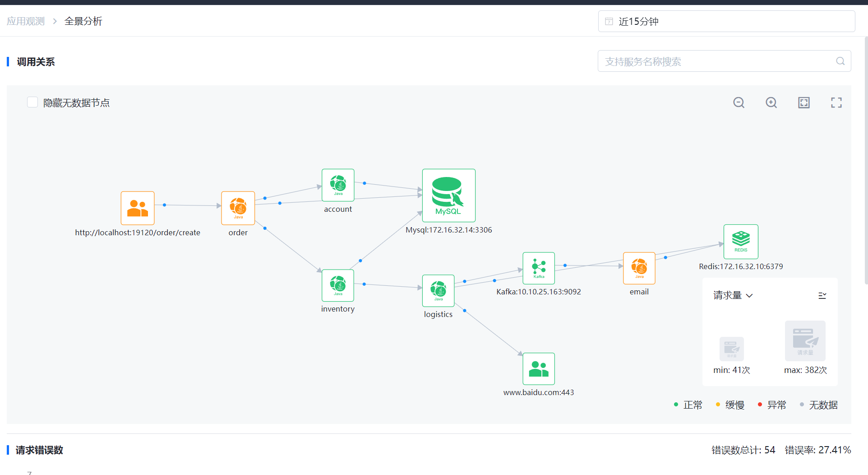Zoom out of the topology graph
868x475 pixels.
point(739,103)
